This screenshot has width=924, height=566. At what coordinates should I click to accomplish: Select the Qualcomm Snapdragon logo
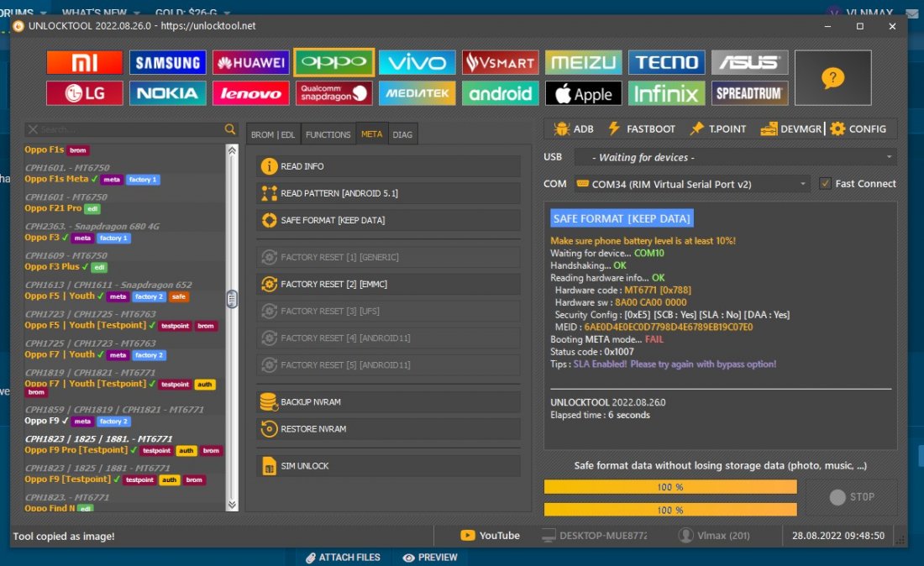pos(334,93)
